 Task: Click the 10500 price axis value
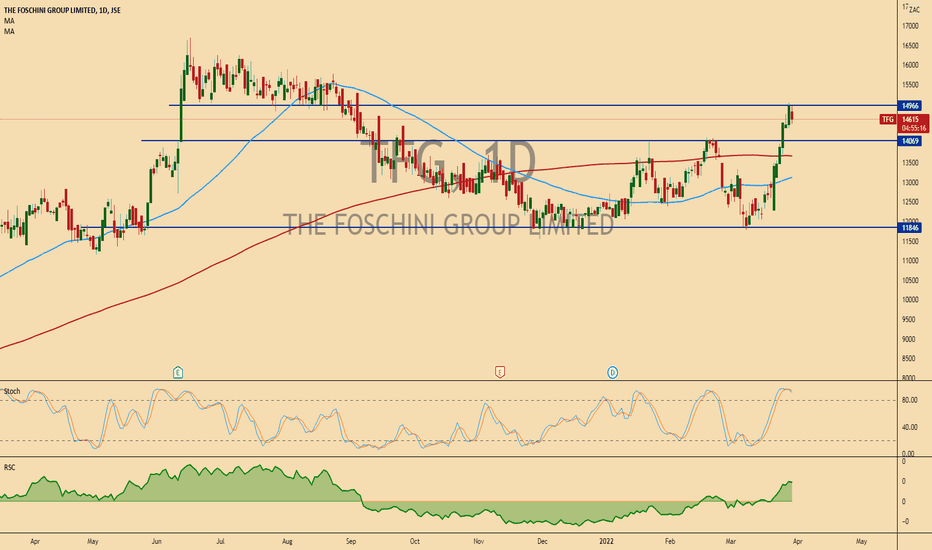[x=910, y=280]
